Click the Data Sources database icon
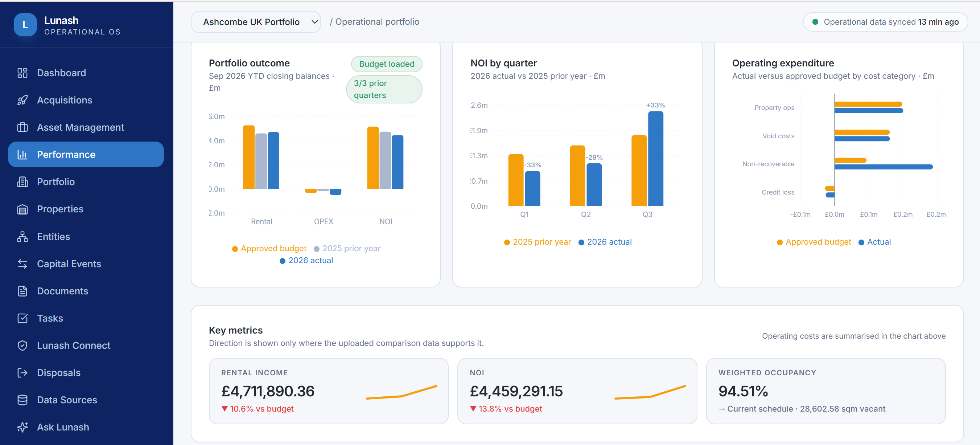Screen dimensions: 980x445 [22, 400]
